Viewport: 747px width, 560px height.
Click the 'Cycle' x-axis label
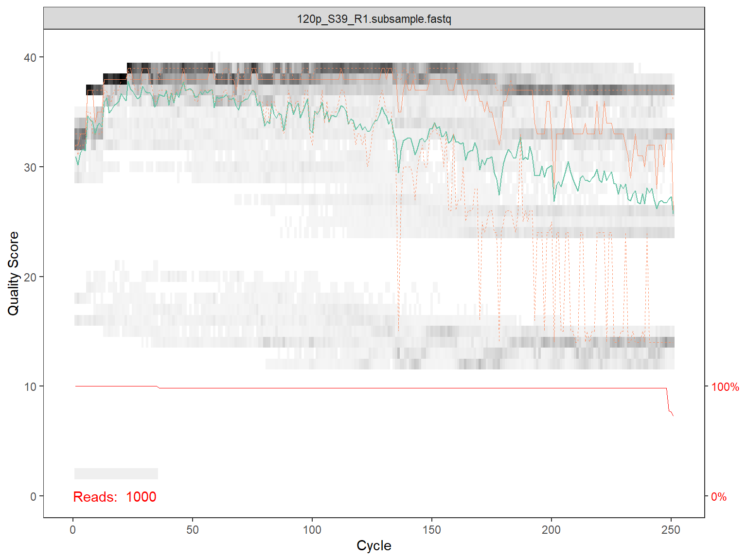[373, 545]
